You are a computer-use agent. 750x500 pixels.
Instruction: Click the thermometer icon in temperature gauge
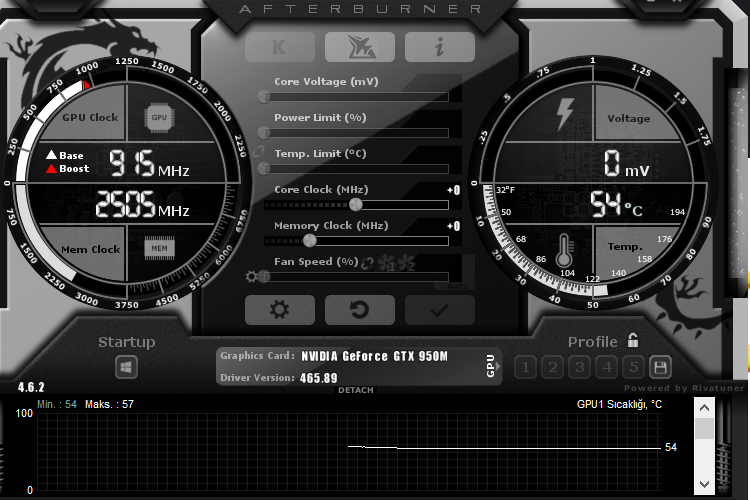tap(564, 250)
